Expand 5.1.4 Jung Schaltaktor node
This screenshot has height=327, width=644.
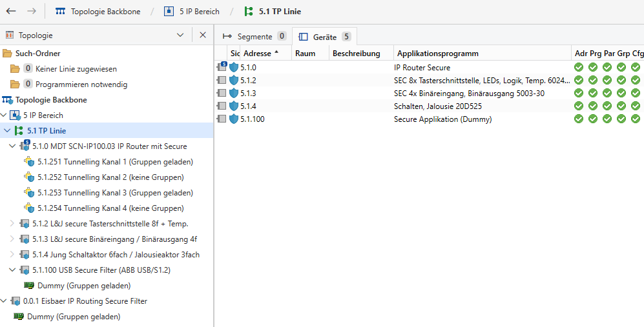point(12,254)
